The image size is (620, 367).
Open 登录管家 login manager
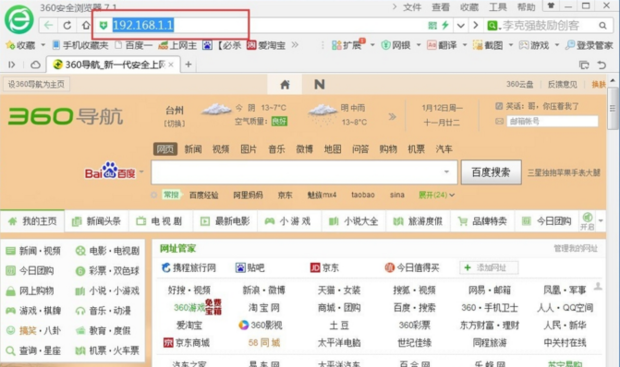pos(589,45)
